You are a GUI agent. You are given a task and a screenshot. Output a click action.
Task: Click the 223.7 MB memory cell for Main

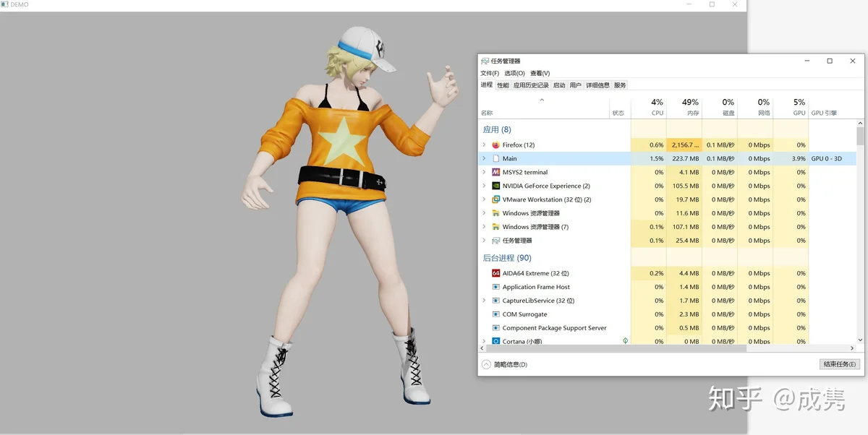point(684,158)
